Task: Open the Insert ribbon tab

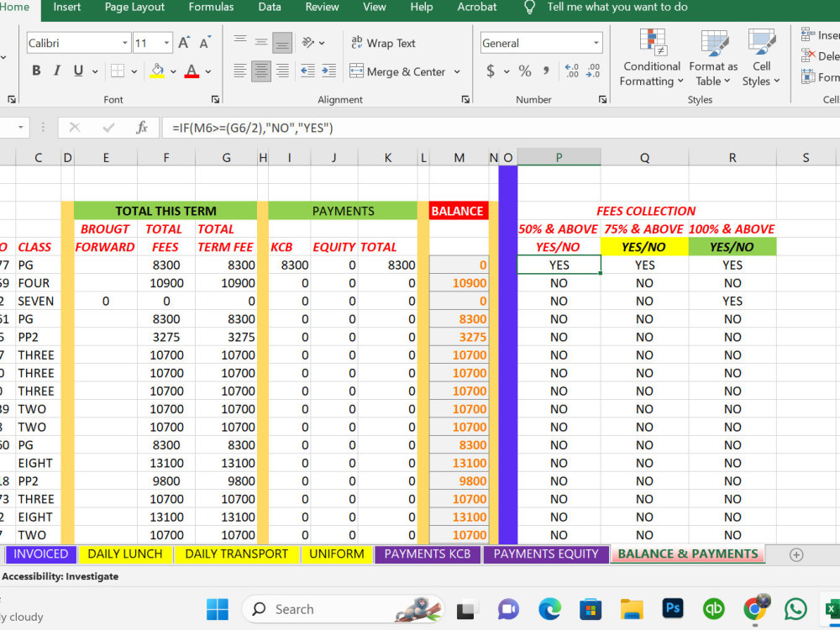Action: [x=67, y=7]
